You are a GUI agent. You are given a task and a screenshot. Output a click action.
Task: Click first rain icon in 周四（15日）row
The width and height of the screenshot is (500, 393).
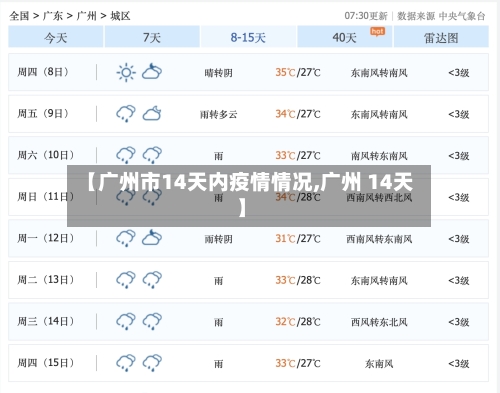click(x=126, y=363)
